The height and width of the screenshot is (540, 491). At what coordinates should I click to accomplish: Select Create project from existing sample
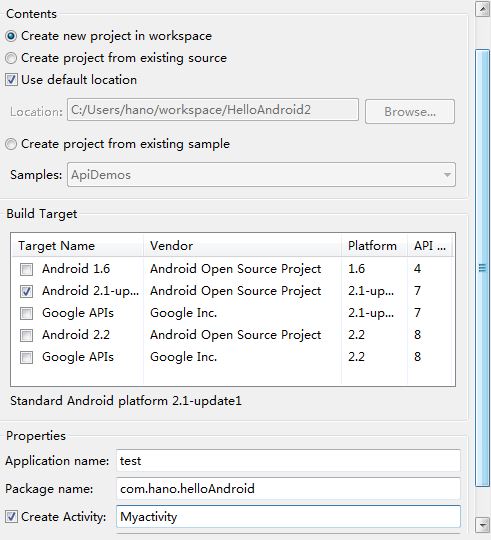(11, 144)
